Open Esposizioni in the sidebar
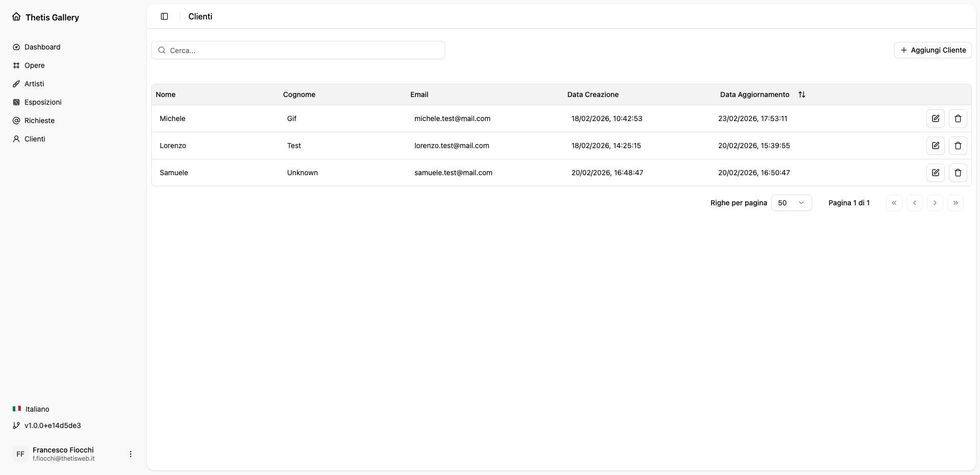Screen dimensions: 980x475 [43, 102]
